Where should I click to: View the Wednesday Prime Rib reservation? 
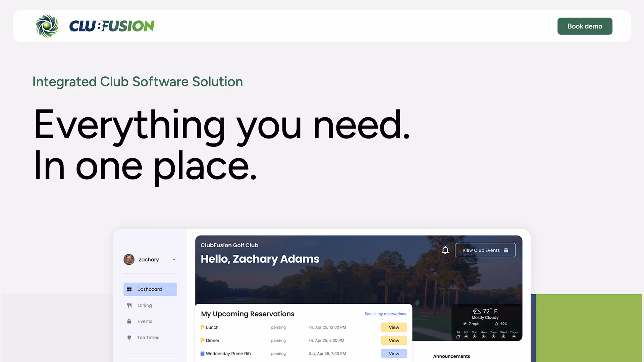click(x=393, y=354)
